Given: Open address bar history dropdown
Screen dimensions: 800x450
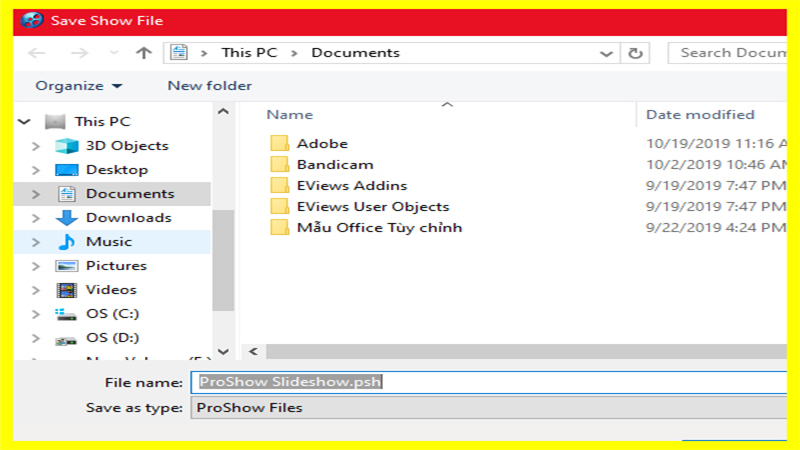Looking at the screenshot, I should [606, 54].
